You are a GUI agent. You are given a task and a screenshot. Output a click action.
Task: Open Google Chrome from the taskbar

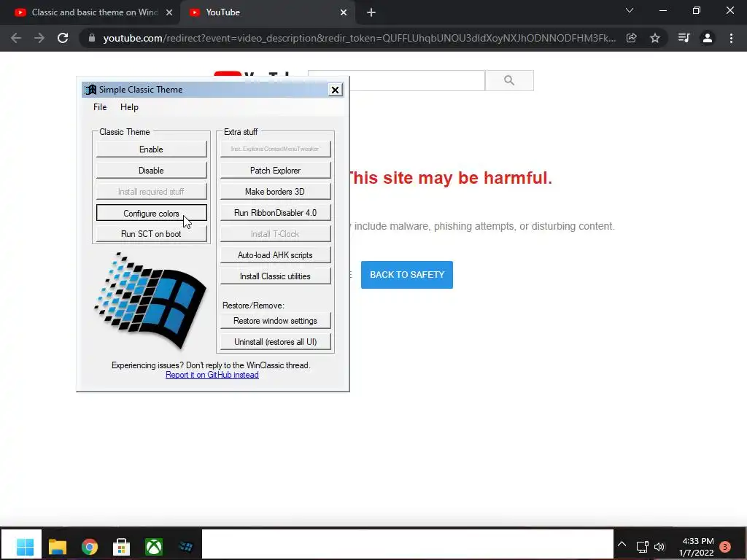click(90, 547)
